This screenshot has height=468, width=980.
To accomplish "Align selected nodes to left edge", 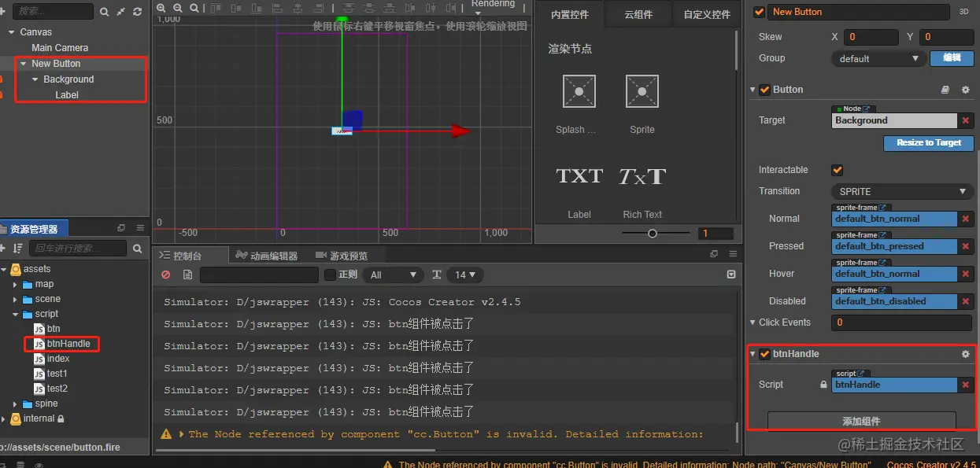I will point(276,8).
